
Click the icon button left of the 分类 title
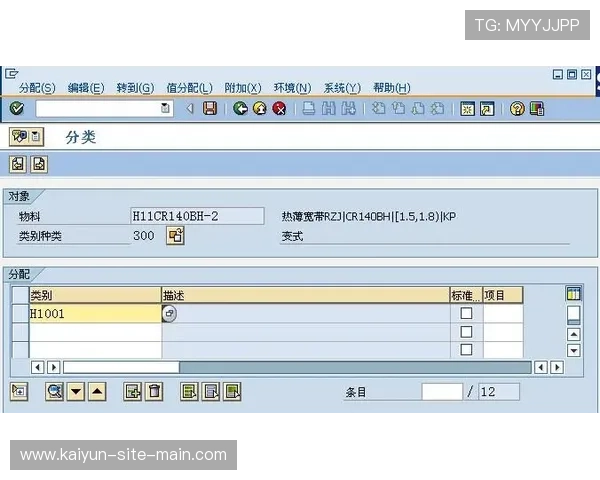[26, 136]
